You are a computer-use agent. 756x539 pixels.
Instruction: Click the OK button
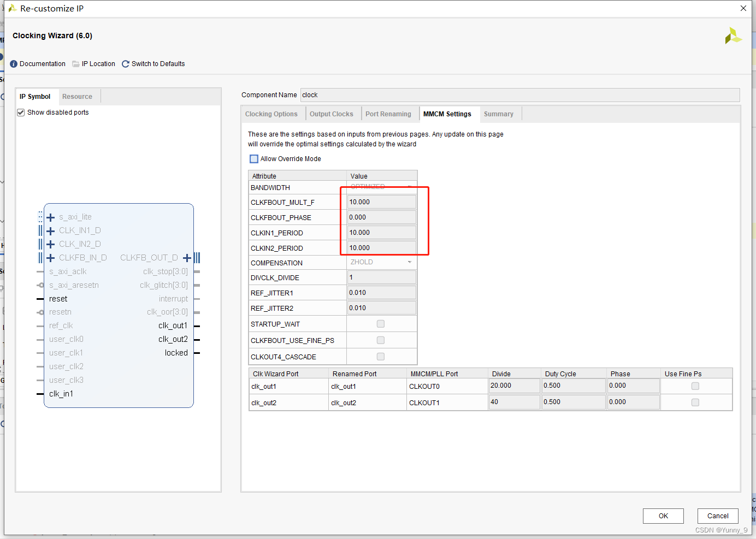click(663, 516)
